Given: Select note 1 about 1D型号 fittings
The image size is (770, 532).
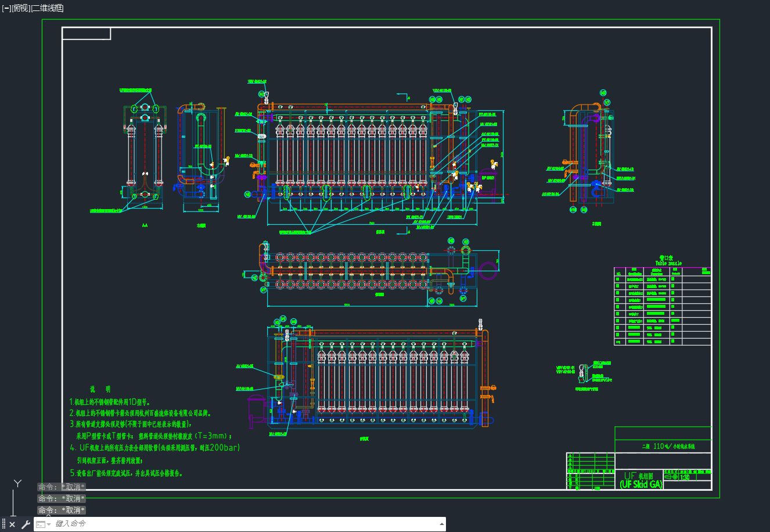Looking at the screenshot, I should tap(110, 401).
